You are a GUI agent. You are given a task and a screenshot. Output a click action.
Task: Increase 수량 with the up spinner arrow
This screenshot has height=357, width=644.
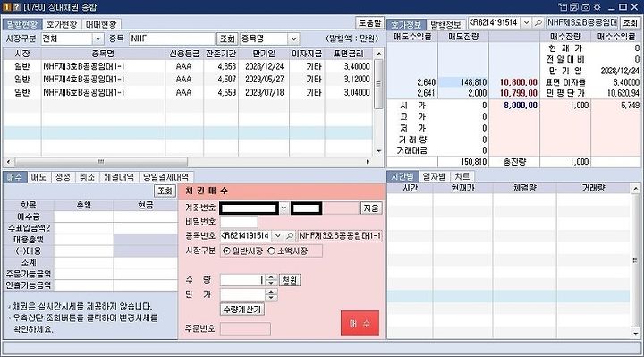pyautogui.click(x=271, y=277)
